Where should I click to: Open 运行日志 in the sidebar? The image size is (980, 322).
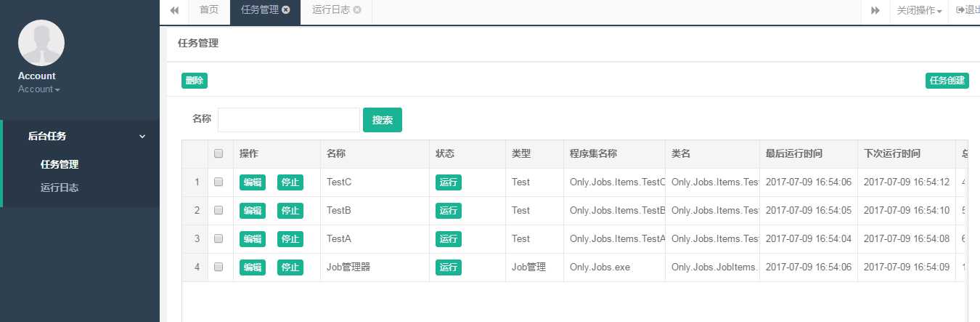(60, 188)
